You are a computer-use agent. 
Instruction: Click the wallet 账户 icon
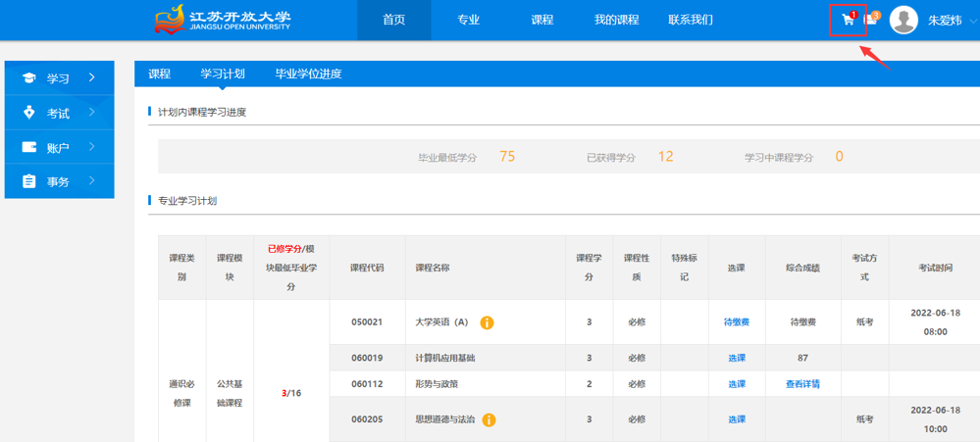click(28, 148)
